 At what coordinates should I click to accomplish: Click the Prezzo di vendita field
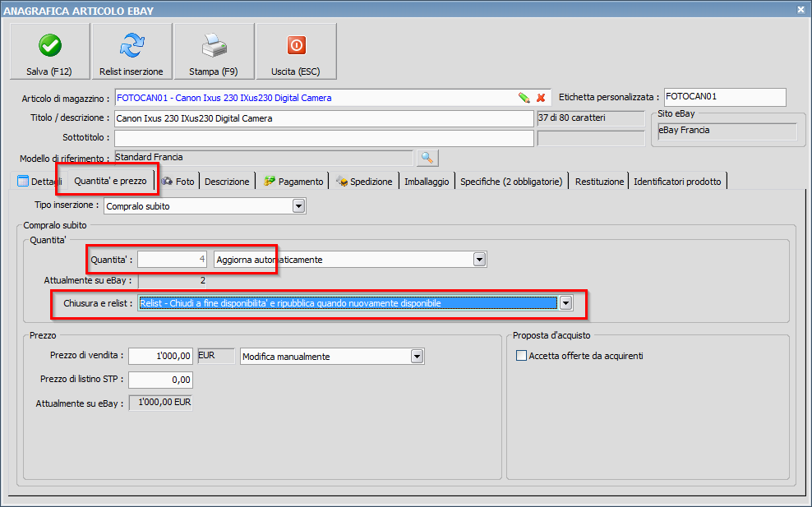point(160,357)
